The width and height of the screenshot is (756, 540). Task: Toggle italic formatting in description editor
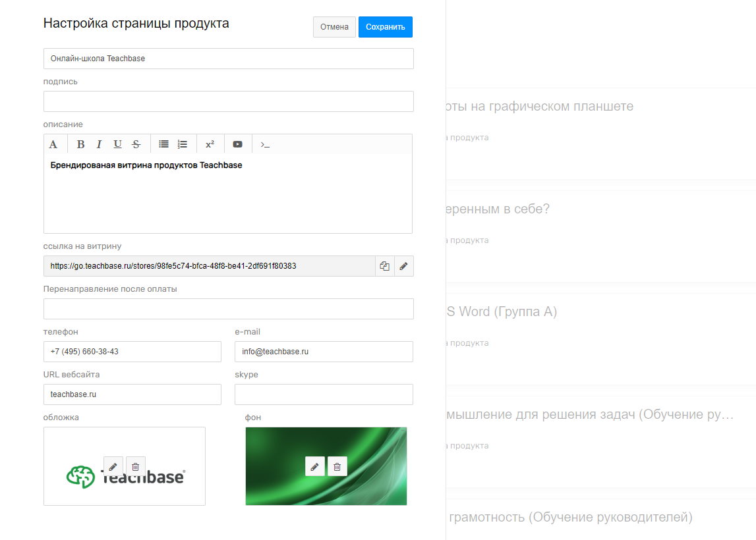tap(99, 144)
